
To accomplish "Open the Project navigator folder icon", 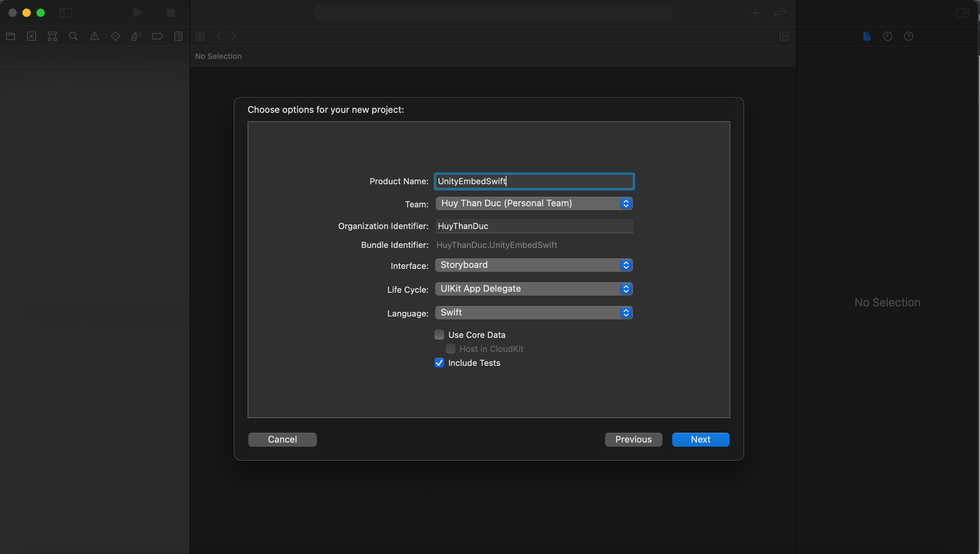I will pyautogui.click(x=11, y=36).
